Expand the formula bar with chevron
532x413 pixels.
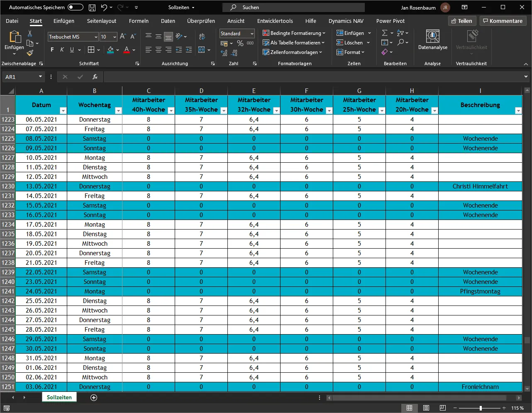coord(526,77)
